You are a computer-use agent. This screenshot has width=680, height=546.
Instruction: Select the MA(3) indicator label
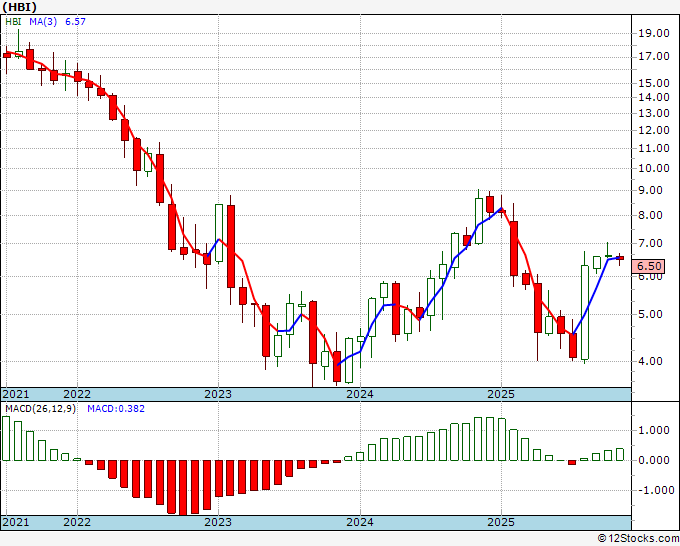pyautogui.click(x=43, y=22)
